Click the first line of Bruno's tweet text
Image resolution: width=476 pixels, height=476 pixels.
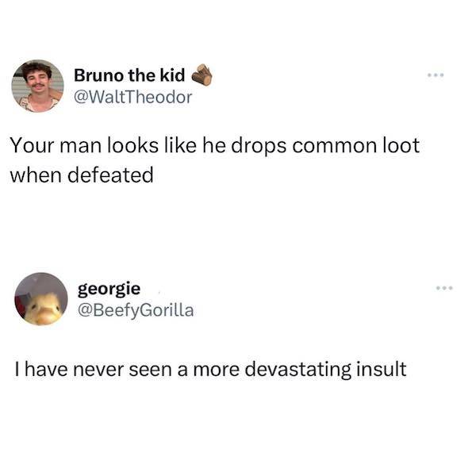click(214, 148)
